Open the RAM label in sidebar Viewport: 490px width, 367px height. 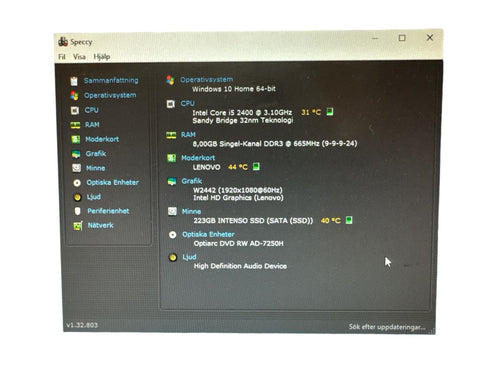coord(92,125)
